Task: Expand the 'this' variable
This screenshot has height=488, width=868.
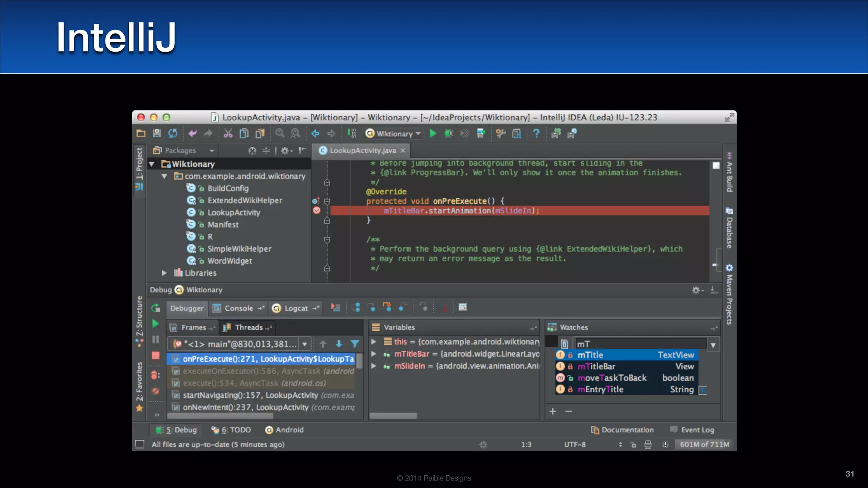Action: coord(374,341)
